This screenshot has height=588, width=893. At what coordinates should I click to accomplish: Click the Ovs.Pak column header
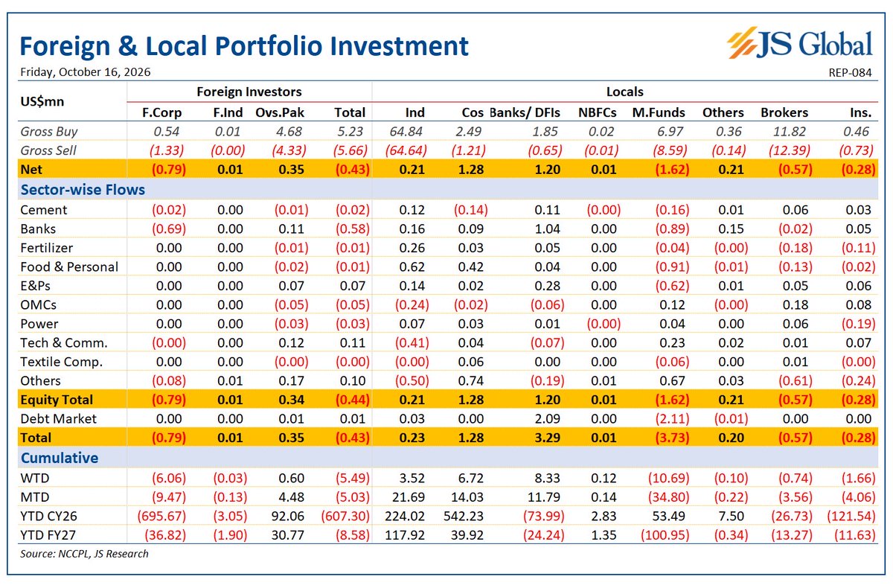(x=279, y=112)
